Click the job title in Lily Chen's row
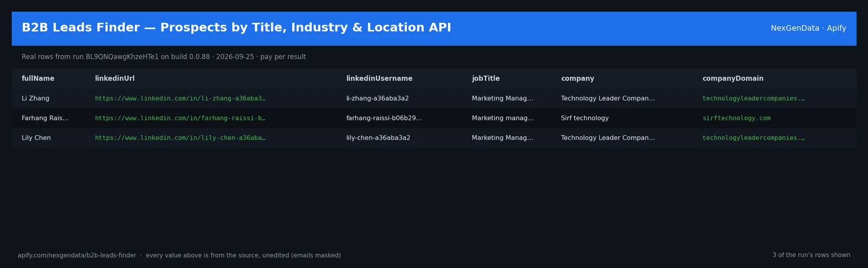Viewport: 868px width, 268px height. coord(502,138)
